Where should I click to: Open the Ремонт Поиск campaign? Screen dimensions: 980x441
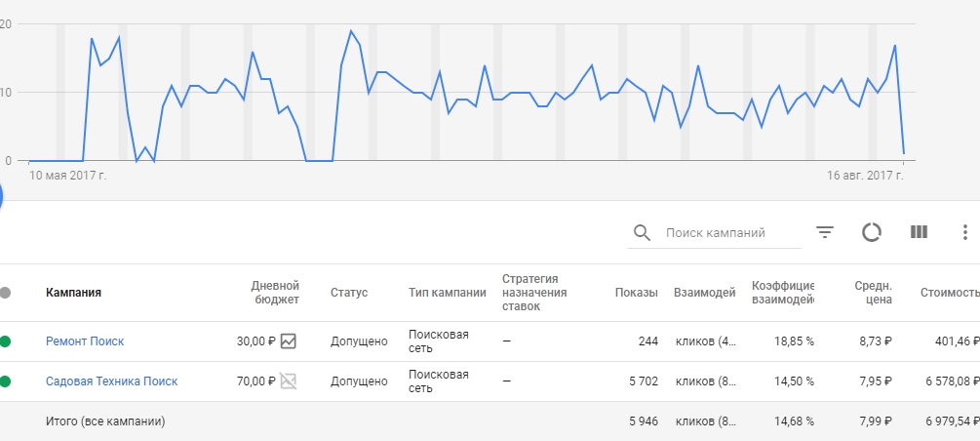point(85,341)
